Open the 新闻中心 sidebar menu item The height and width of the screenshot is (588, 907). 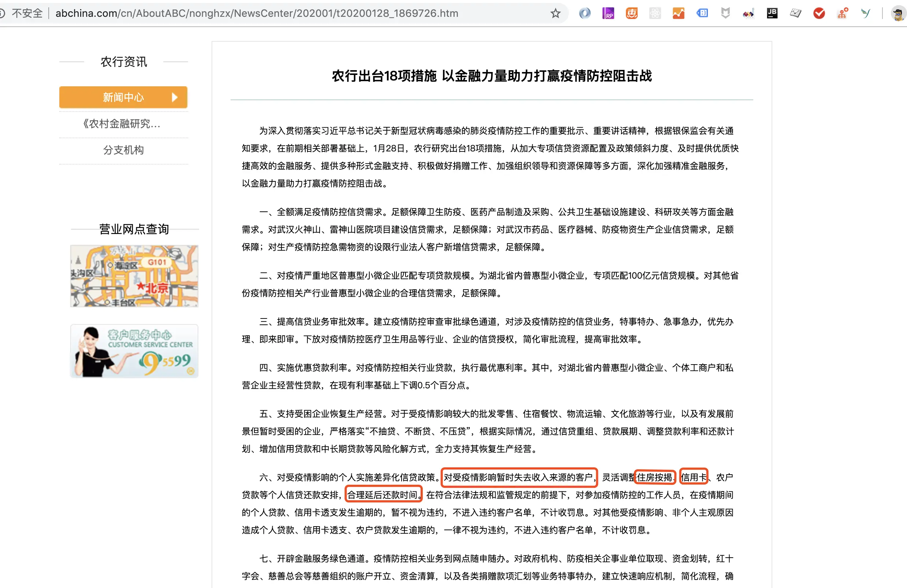click(x=123, y=98)
